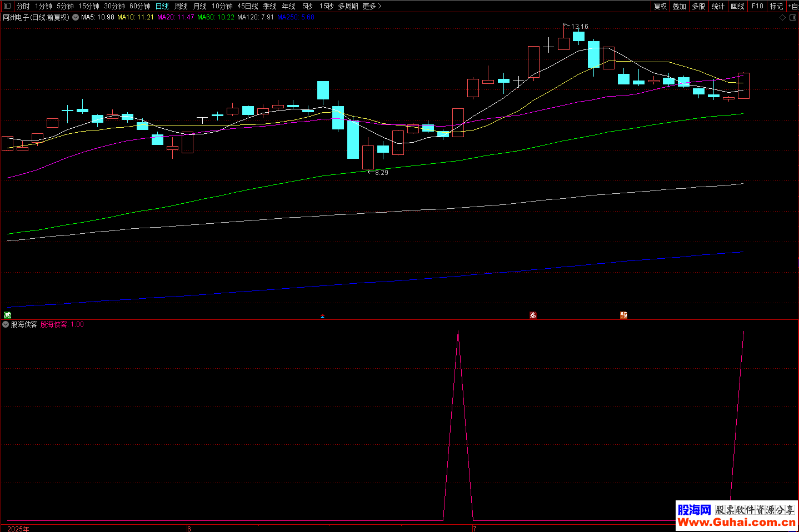799x532 pixels.
Task: Click the MA20: 11.47 label
Action: (176, 17)
